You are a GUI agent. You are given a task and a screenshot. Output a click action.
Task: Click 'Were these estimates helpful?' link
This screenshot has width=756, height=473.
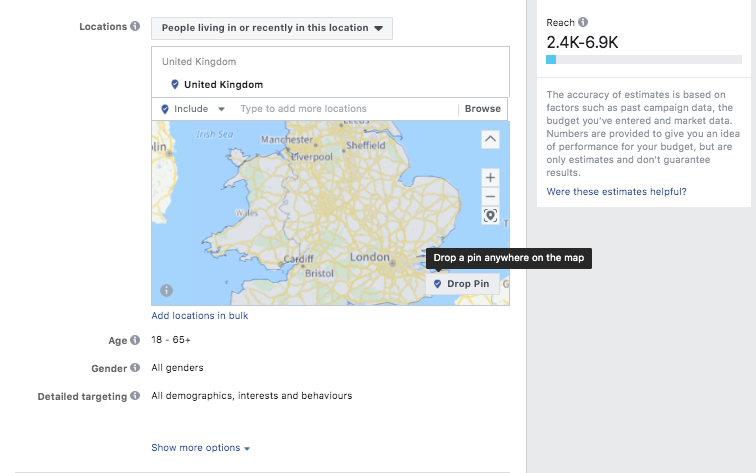[x=616, y=191]
